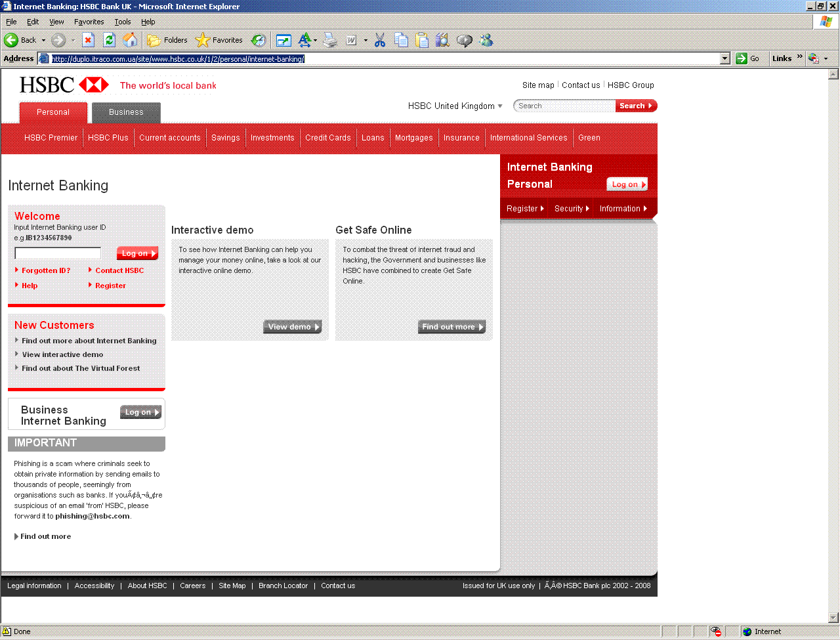Click the Find out more button under Get Safe Online

point(452,327)
